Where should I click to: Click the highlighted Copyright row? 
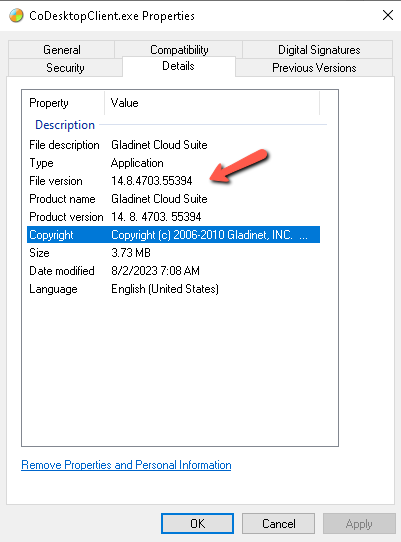174,235
